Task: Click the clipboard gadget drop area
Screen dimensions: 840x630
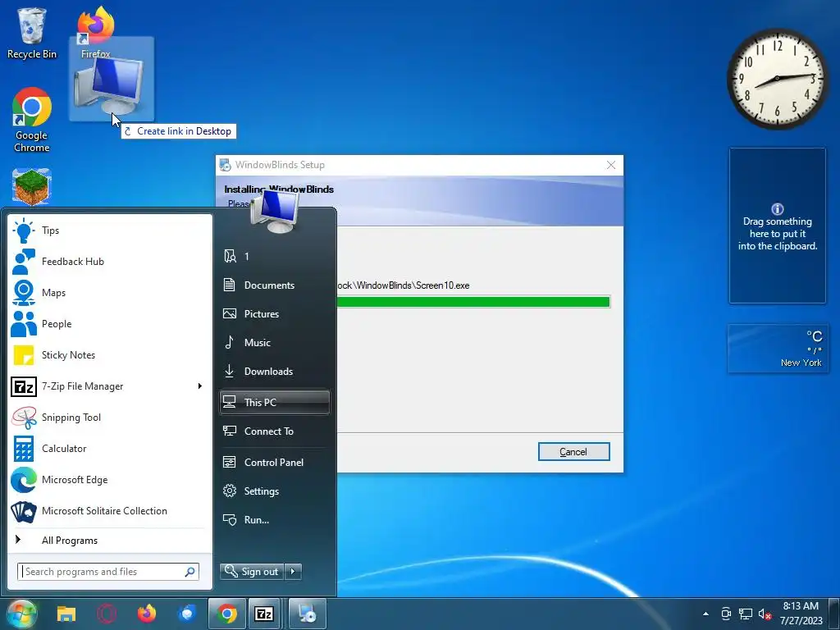Action: coord(778,226)
